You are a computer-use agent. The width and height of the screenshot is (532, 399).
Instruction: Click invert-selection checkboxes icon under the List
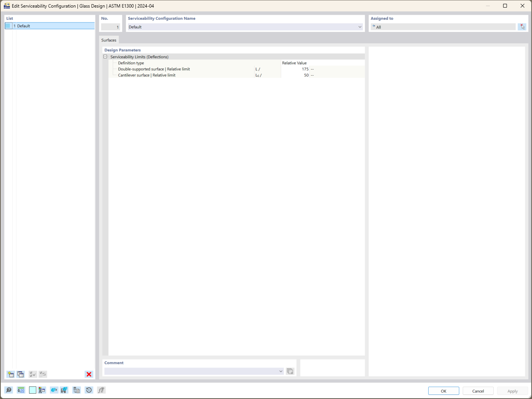tap(43, 374)
